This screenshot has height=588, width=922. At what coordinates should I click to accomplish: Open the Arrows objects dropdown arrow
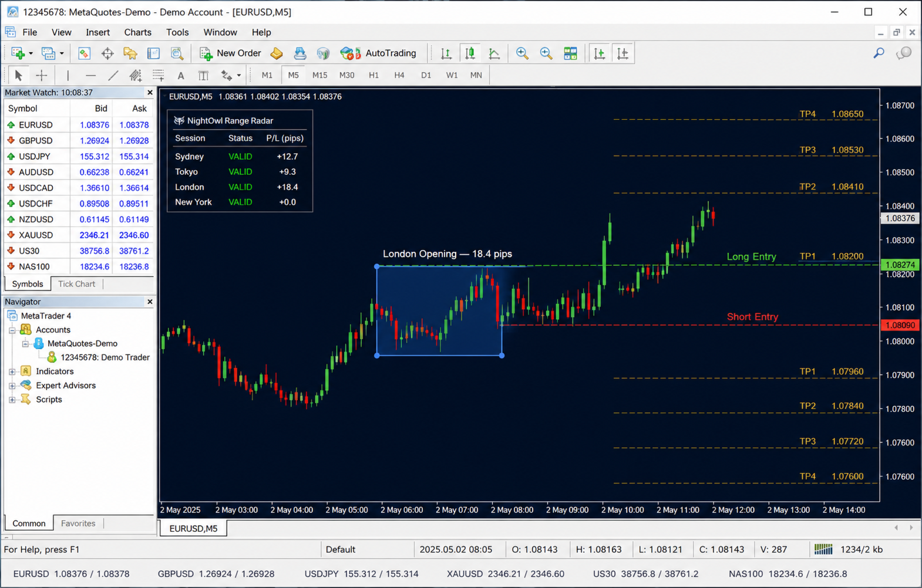coord(238,75)
